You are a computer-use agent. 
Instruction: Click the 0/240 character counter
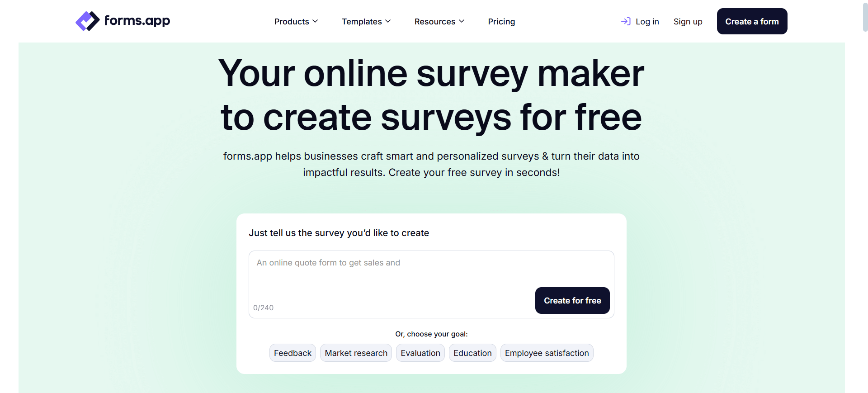pos(264,308)
